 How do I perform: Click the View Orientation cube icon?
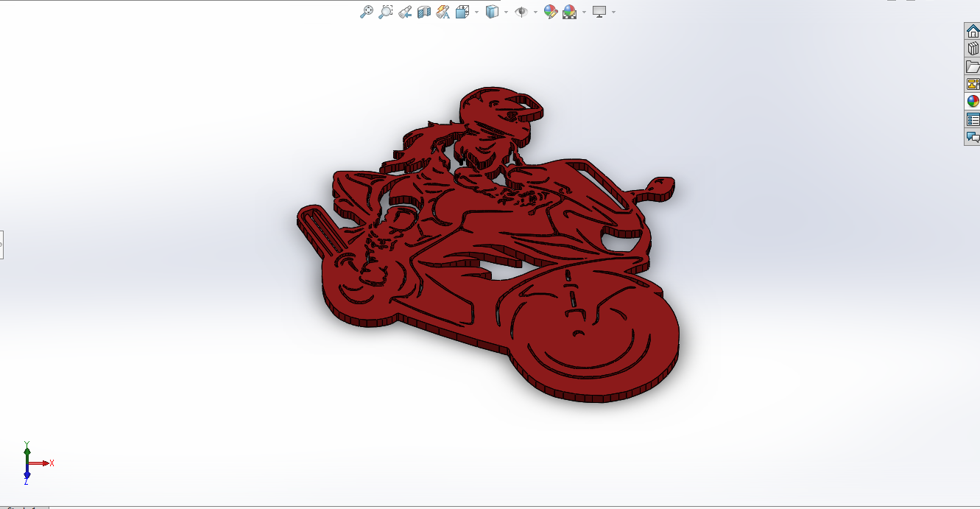tap(462, 12)
